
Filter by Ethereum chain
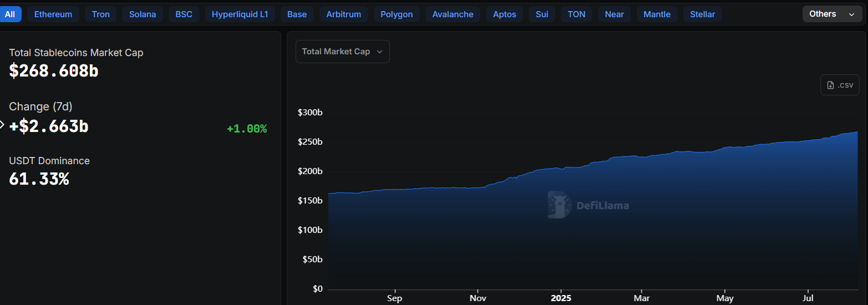[53, 14]
